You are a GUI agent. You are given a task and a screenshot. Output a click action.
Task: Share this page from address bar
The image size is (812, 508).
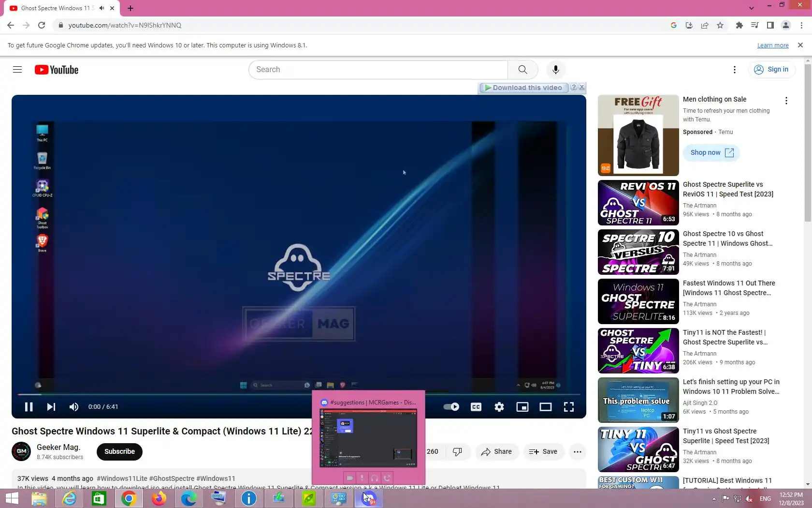pos(705,25)
